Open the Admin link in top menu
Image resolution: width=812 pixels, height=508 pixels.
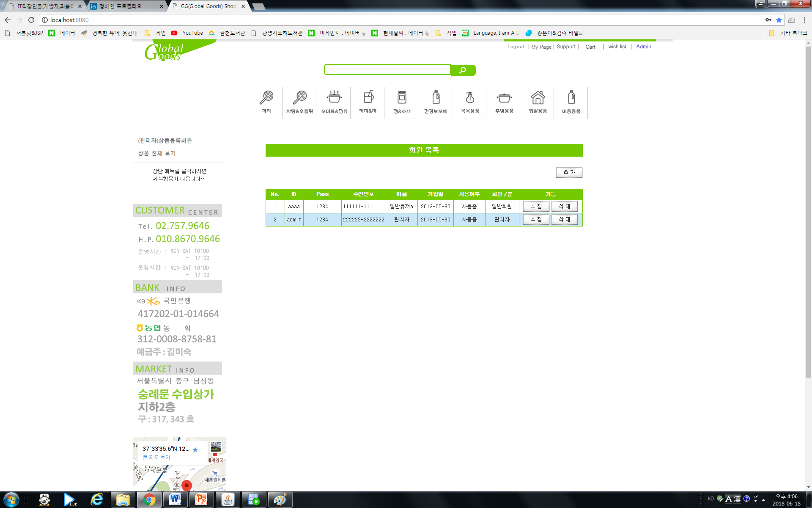(643, 47)
